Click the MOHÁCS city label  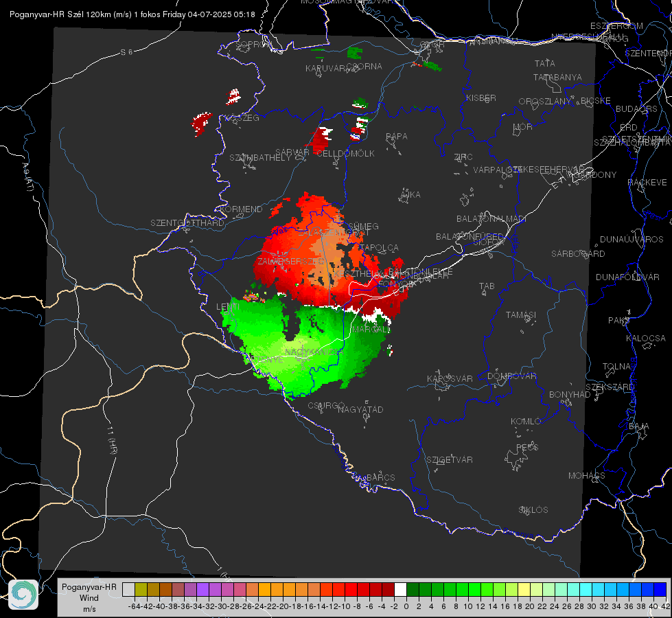point(587,476)
